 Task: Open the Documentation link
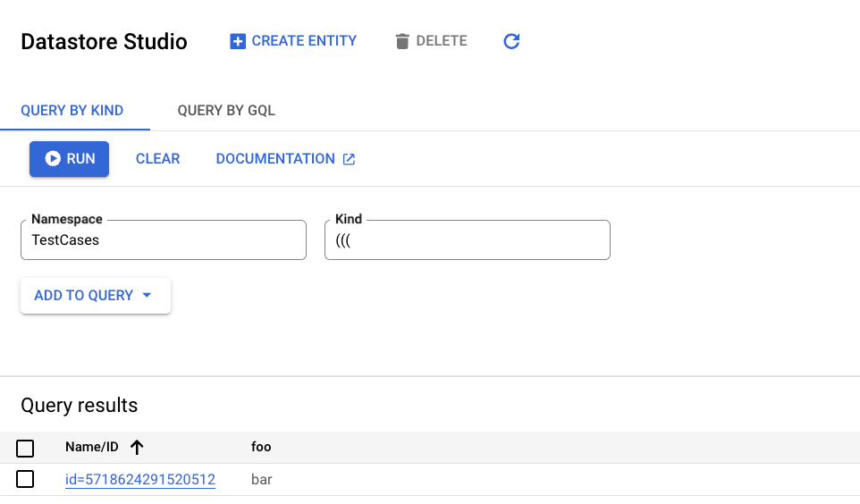[275, 159]
